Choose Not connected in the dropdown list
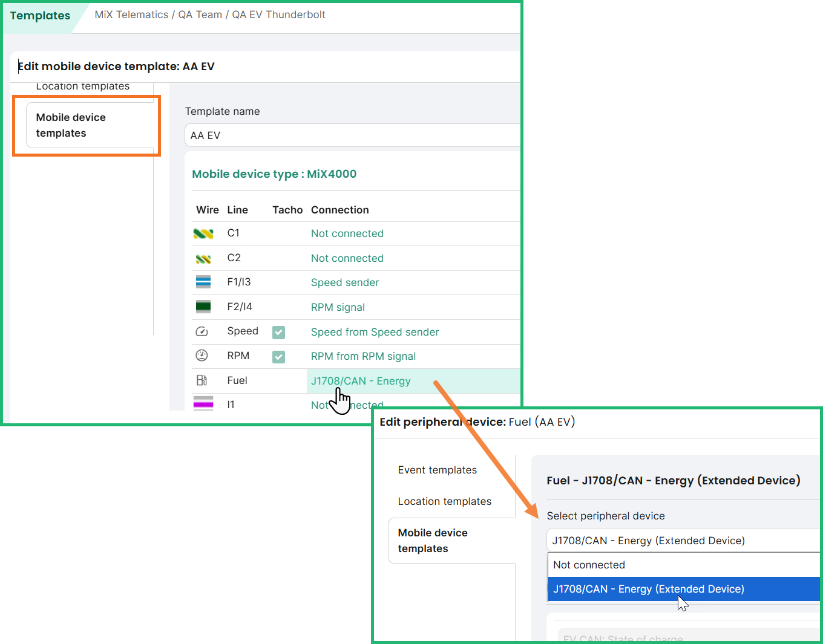Image resolution: width=823 pixels, height=644 pixels. tap(684, 565)
